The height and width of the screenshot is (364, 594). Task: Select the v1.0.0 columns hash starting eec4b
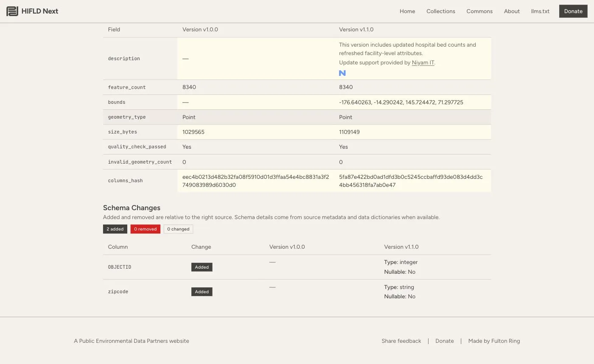coord(256,181)
